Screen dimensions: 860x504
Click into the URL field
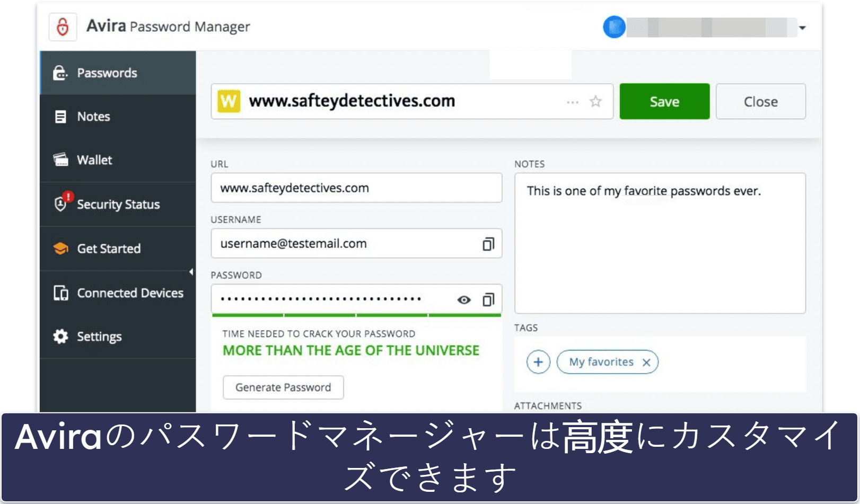click(356, 188)
